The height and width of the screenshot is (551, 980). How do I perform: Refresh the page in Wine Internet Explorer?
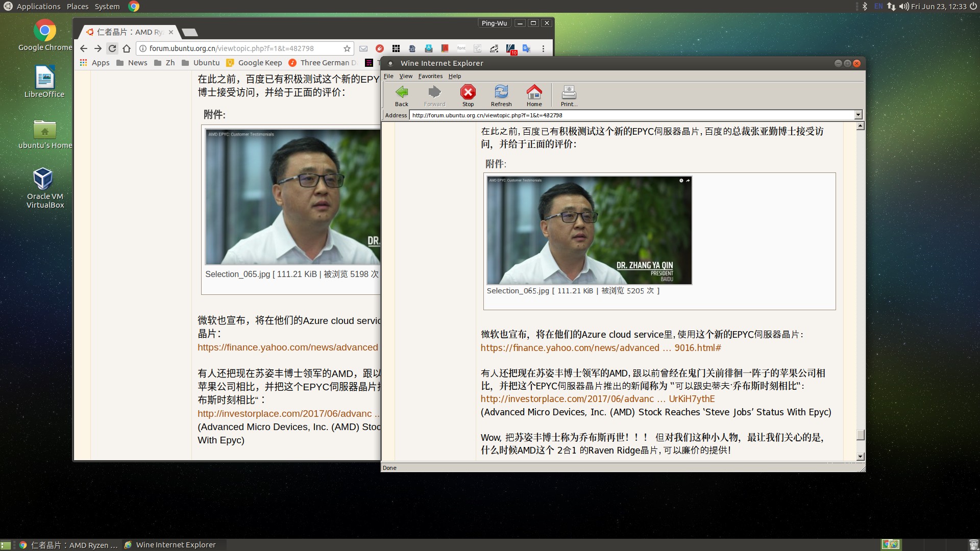pyautogui.click(x=501, y=95)
